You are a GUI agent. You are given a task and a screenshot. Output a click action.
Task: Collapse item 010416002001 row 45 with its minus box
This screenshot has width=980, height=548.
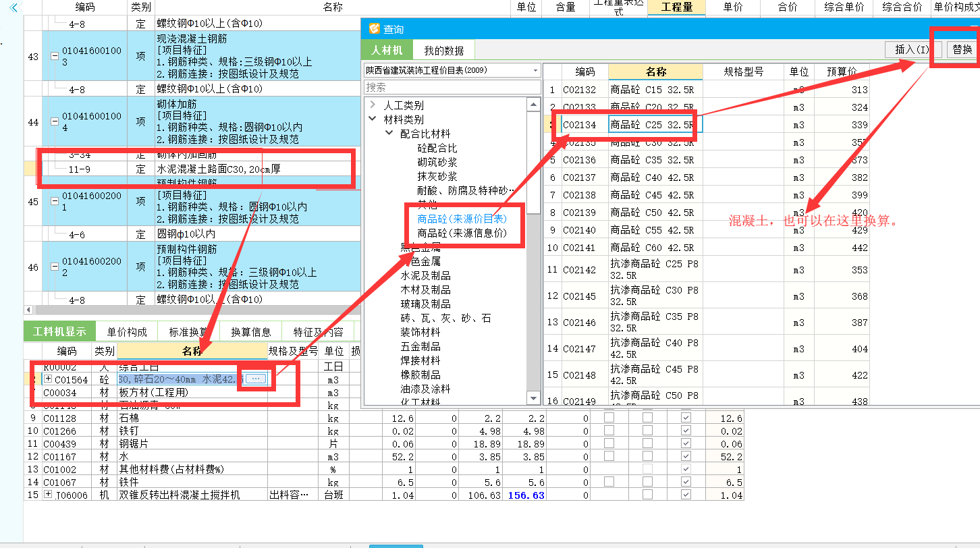(54, 201)
